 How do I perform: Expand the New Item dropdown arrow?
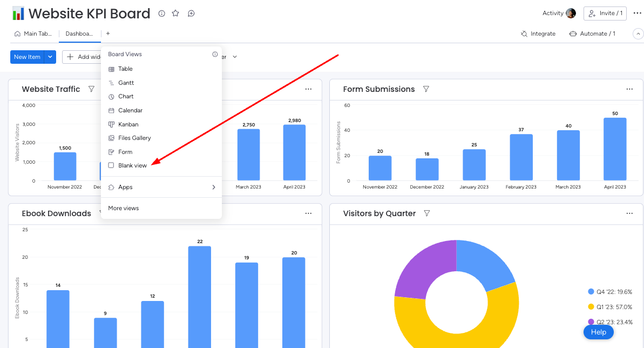click(x=50, y=57)
